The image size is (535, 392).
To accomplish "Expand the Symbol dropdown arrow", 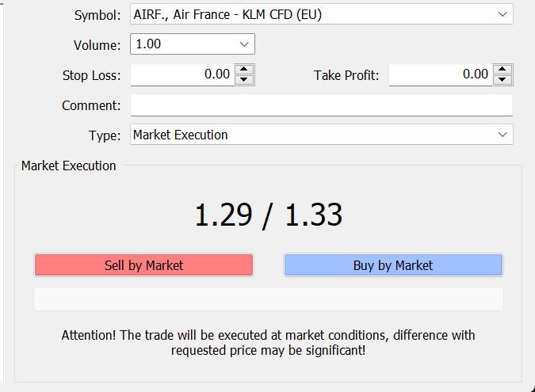I will coord(503,14).
